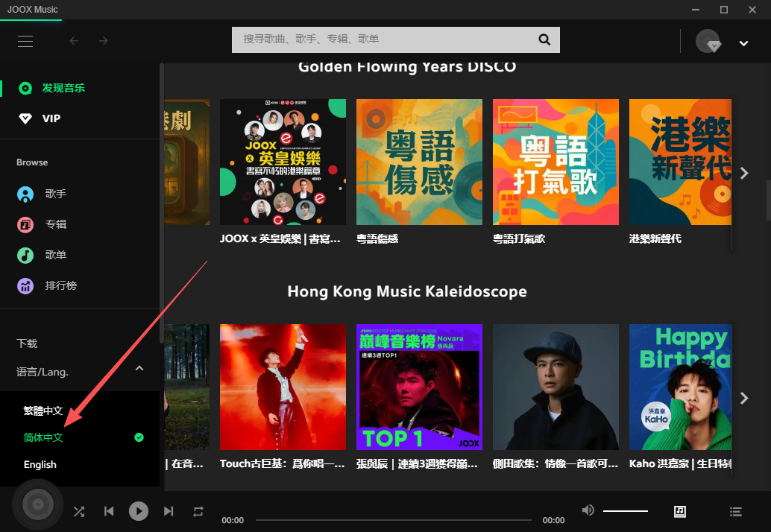Expand more Hong Kong Music Kaleidoscope playlists
Viewport: 771px width, 532px height.
tap(743, 398)
